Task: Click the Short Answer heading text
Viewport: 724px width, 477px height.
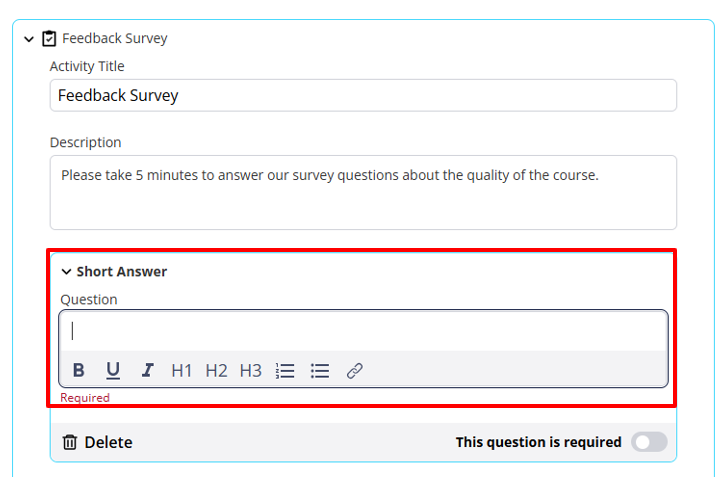Action: click(121, 272)
